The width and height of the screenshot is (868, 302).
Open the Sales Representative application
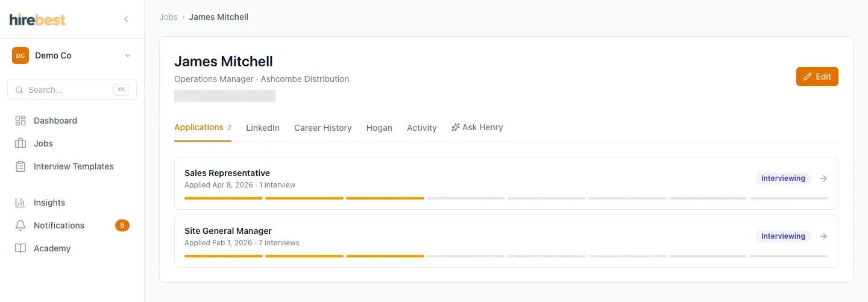[506, 183]
